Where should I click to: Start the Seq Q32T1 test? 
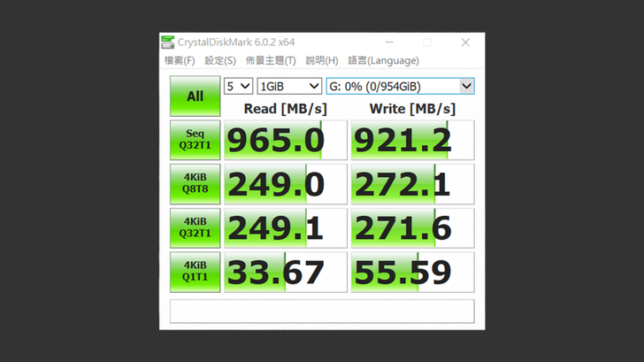point(195,140)
